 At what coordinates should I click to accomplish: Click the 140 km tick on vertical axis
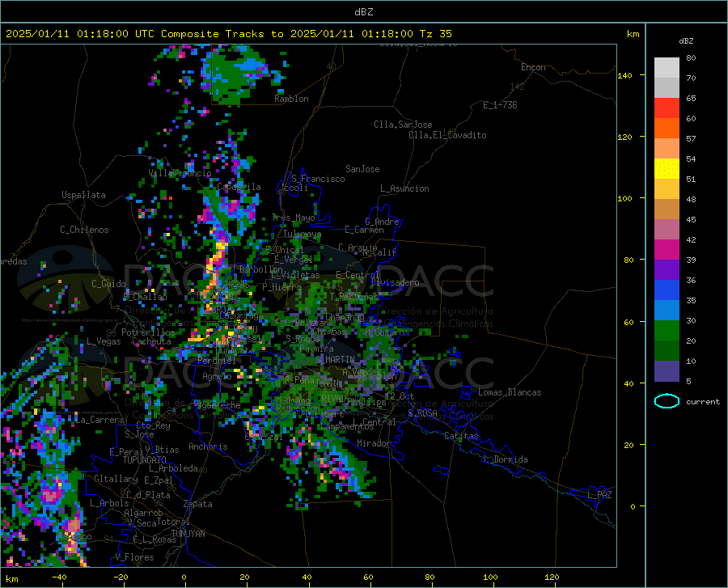pyautogui.click(x=624, y=75)
